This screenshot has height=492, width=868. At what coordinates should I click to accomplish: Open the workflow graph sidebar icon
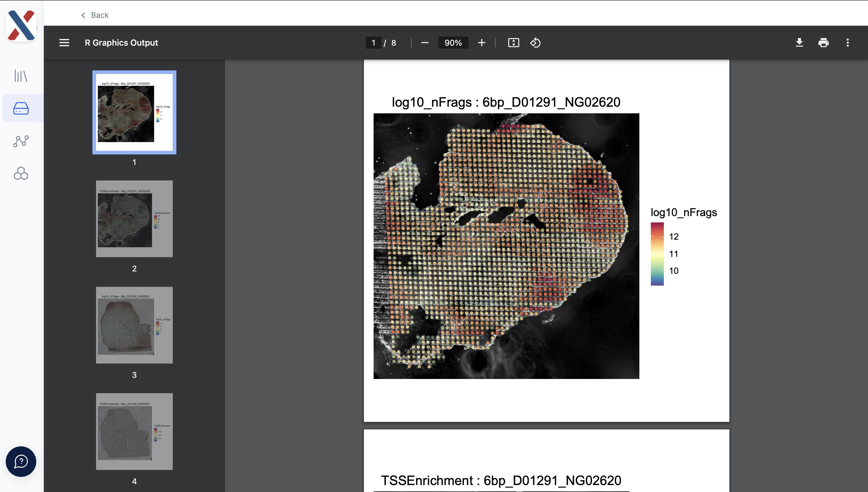tap(21, 141)
